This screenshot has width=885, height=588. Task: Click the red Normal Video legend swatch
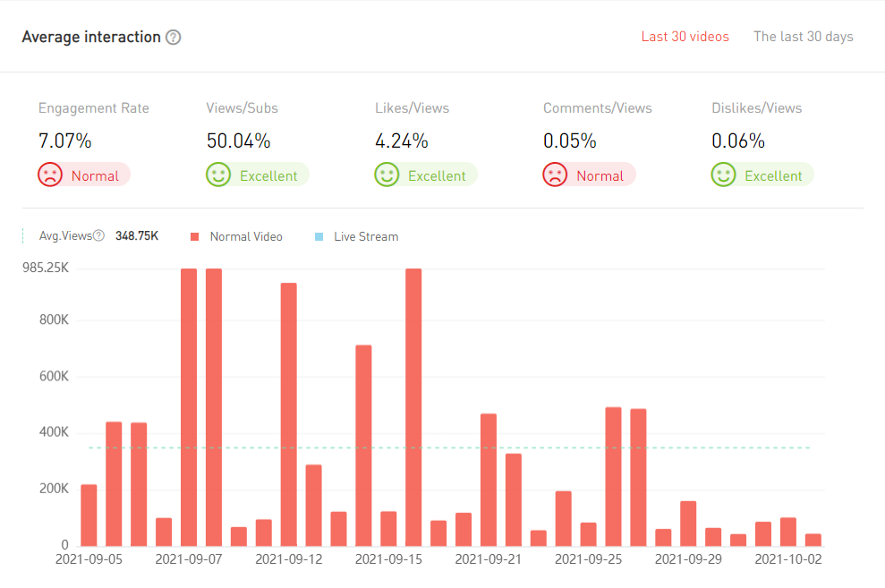coord(194,237)
